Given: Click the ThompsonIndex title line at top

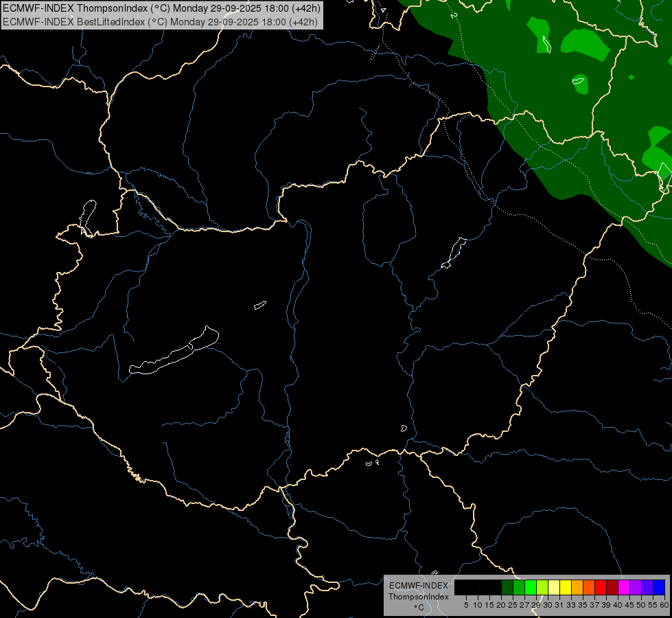Looking at the screenshot, I should click(161, 8).
